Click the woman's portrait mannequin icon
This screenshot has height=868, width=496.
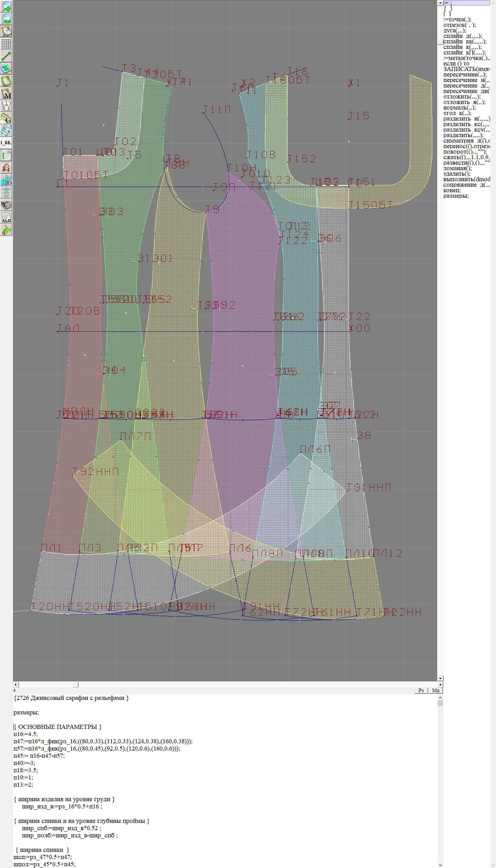[6, 168]
